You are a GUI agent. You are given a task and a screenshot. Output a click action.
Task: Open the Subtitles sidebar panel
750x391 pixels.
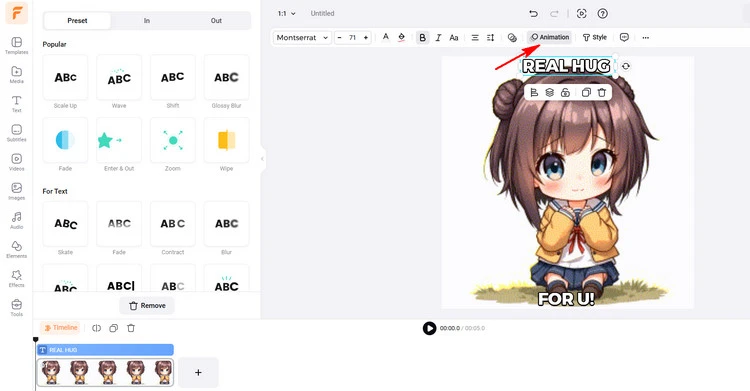pos(16,133)
